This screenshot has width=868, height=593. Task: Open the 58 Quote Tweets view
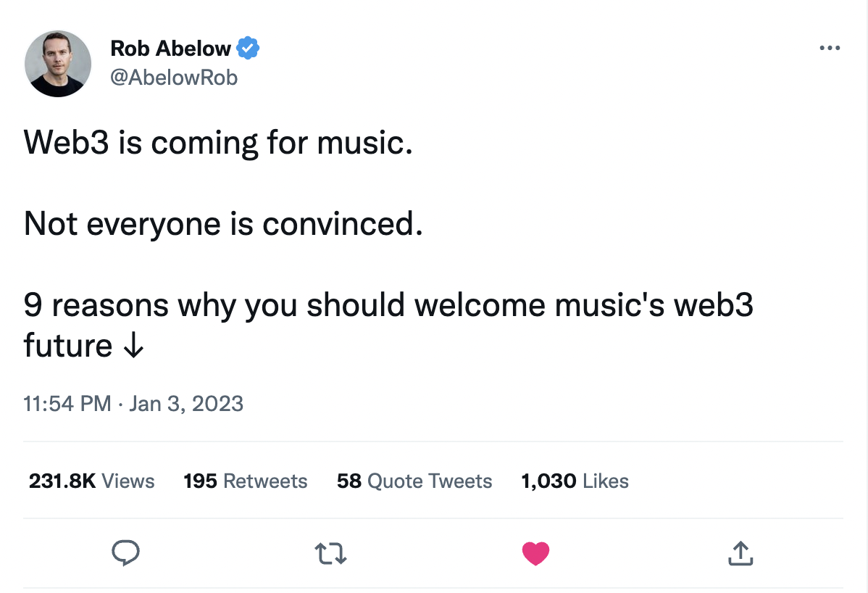click(x=414, y=481)
